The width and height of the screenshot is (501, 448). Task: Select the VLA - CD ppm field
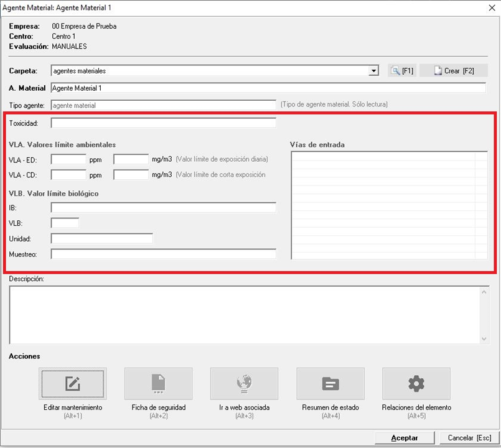pos(68,175)
